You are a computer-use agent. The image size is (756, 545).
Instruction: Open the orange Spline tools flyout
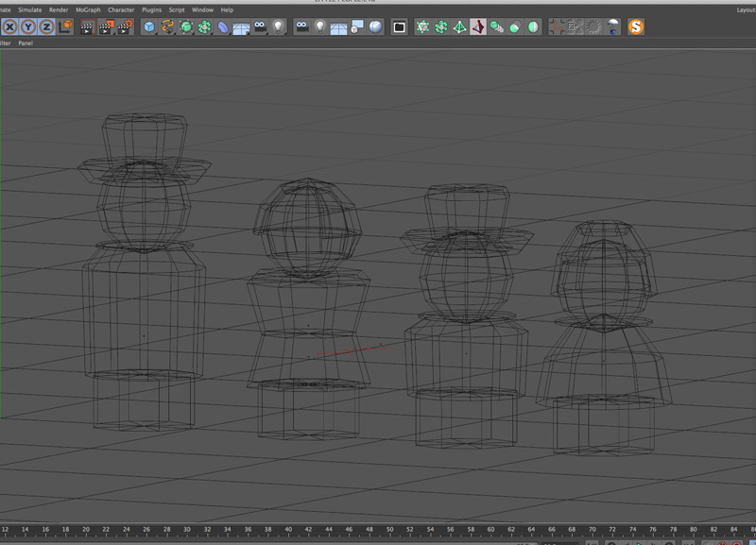pos(167,27)
